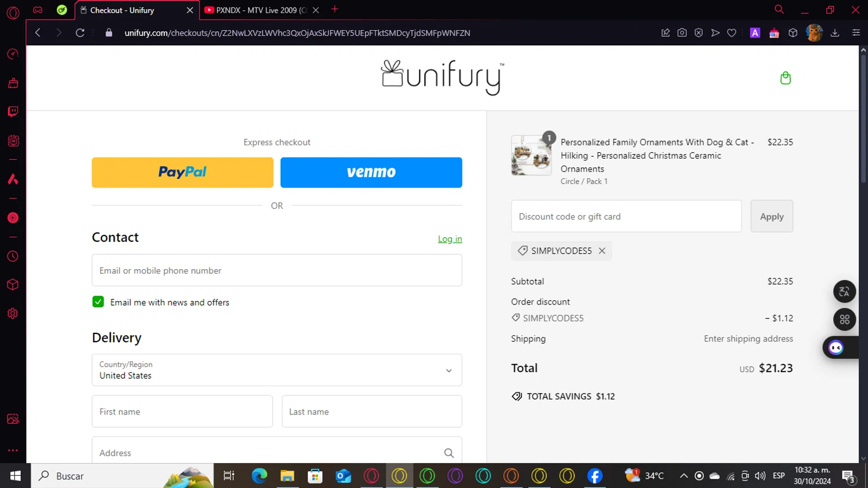Open sidebar three-dots menu

13,450
